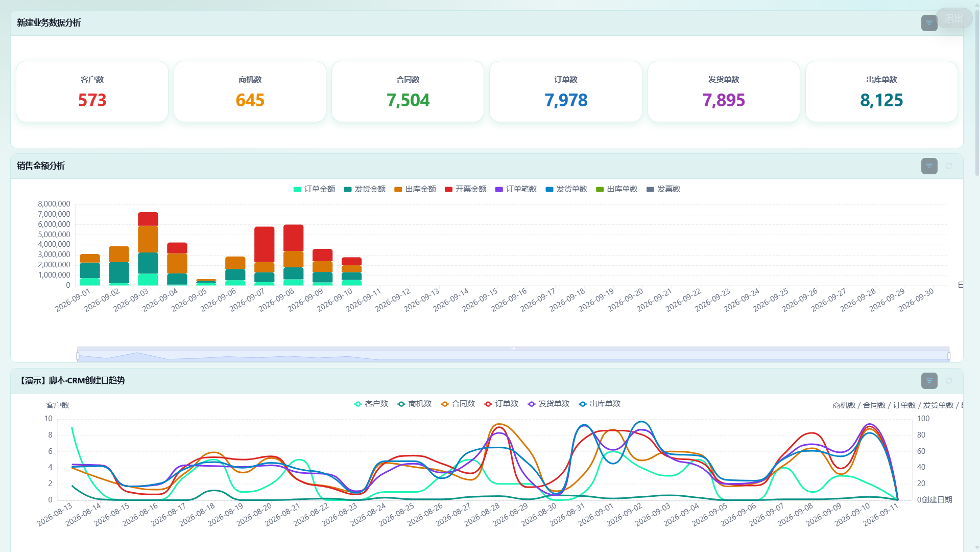Click the 出库单数 card value 8,125
This screenshot has width=980, height=552.
click(881, 100)
